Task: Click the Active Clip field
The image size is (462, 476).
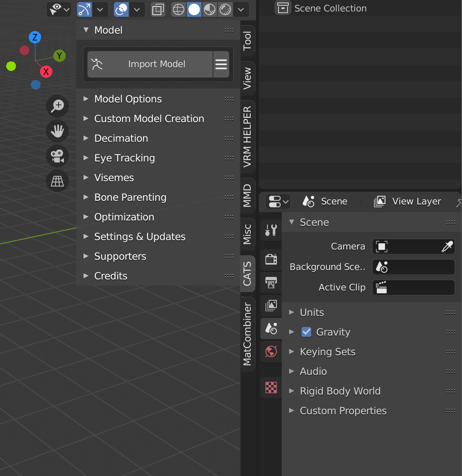Action: click(x=413, y=288)
